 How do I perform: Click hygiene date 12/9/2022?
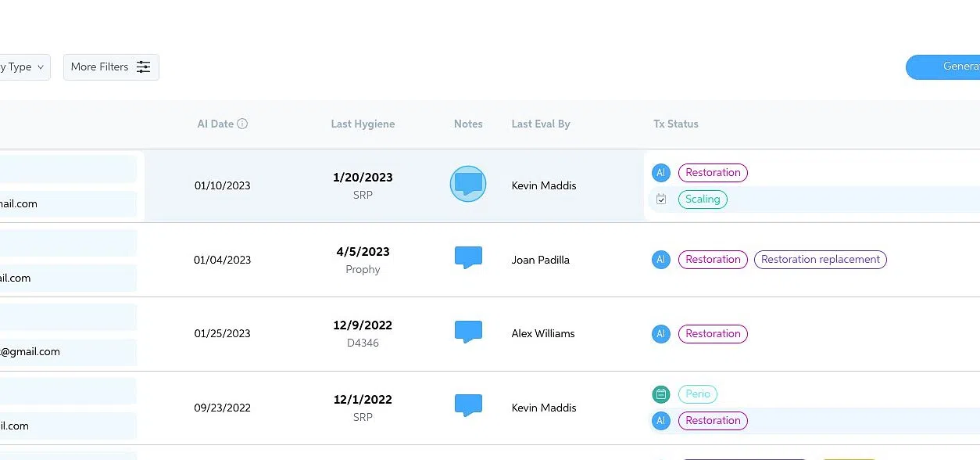tap(363, 325)
